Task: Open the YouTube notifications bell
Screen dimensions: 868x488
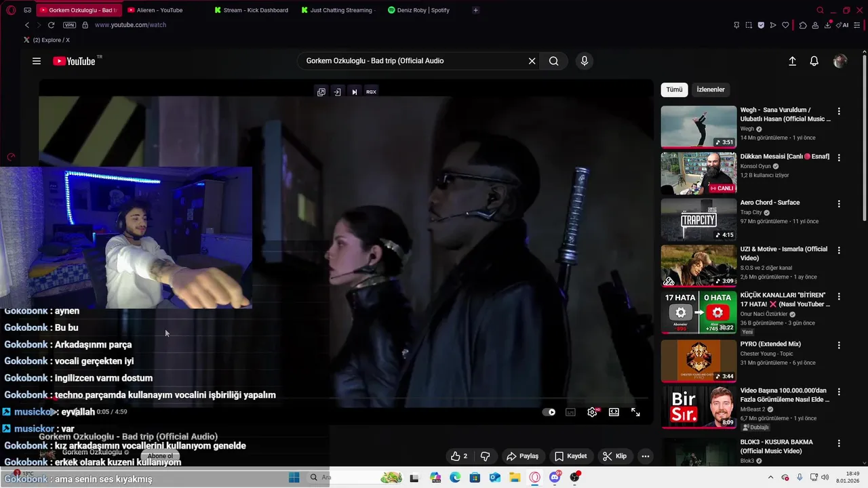Action: point(814,61)
